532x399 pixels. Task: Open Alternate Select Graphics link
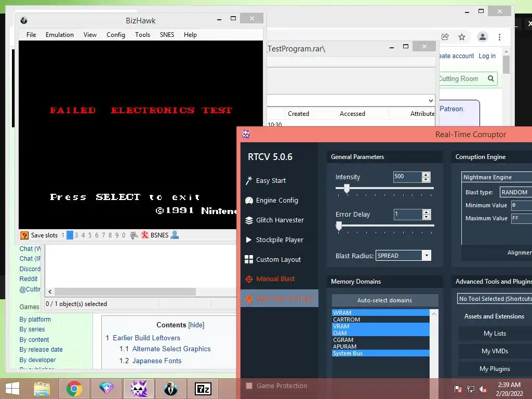[x=171, y=349]
